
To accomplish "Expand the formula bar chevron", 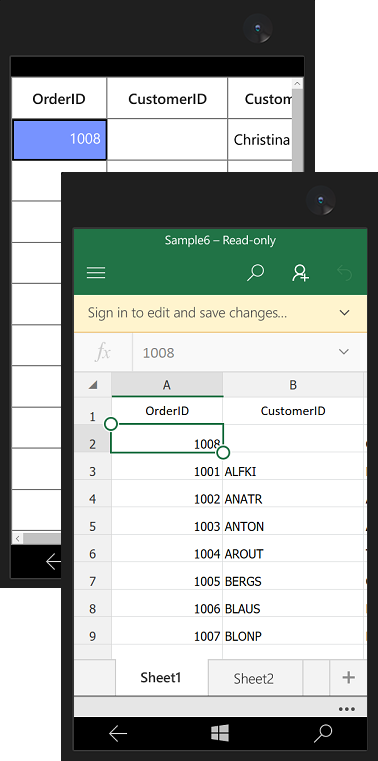I will coord(344,352).
